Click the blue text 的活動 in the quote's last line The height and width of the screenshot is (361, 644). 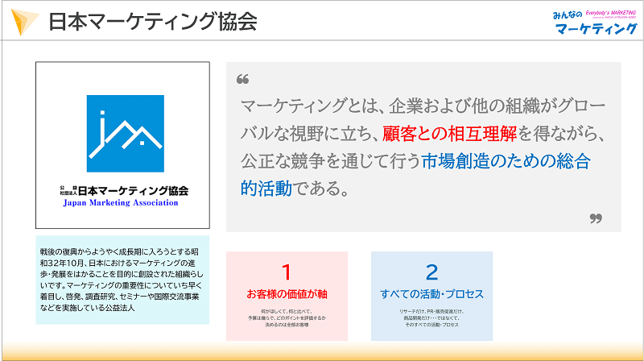click(x=266, y=189)
